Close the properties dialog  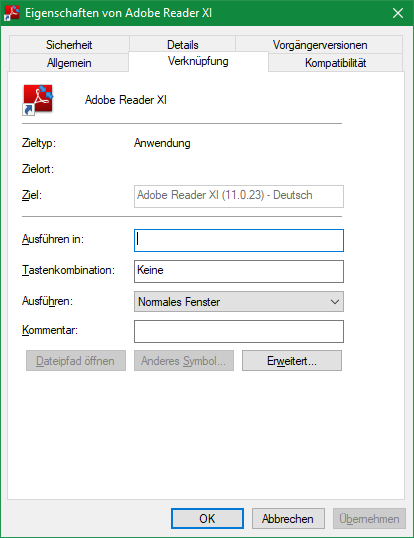click(398, 13)
